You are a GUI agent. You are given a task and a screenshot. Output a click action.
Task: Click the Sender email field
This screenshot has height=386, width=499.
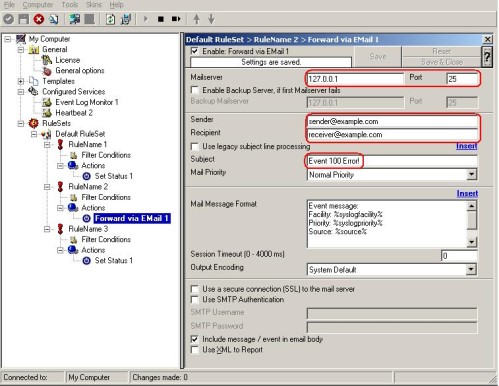[x=392, y=121]
